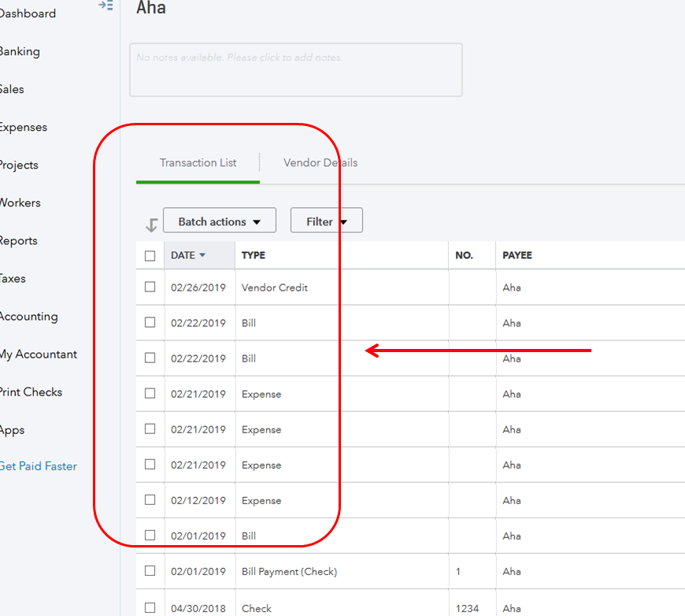The height and width of the screenshot is (616, 685).
Task: Open the Batch actions dropdown
Action: [220, 221]
